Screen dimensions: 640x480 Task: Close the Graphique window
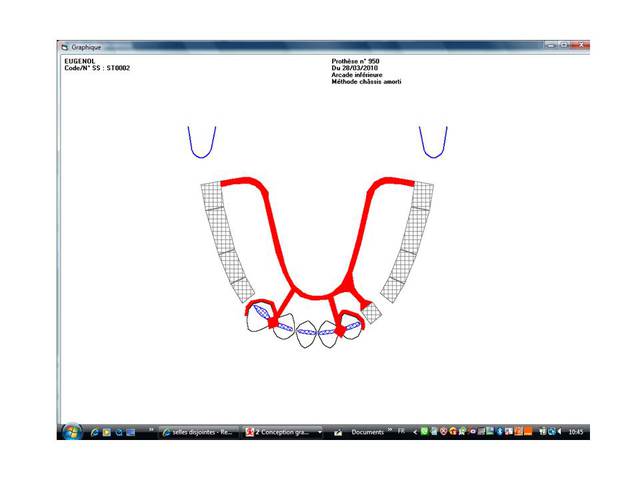[581, 45]
